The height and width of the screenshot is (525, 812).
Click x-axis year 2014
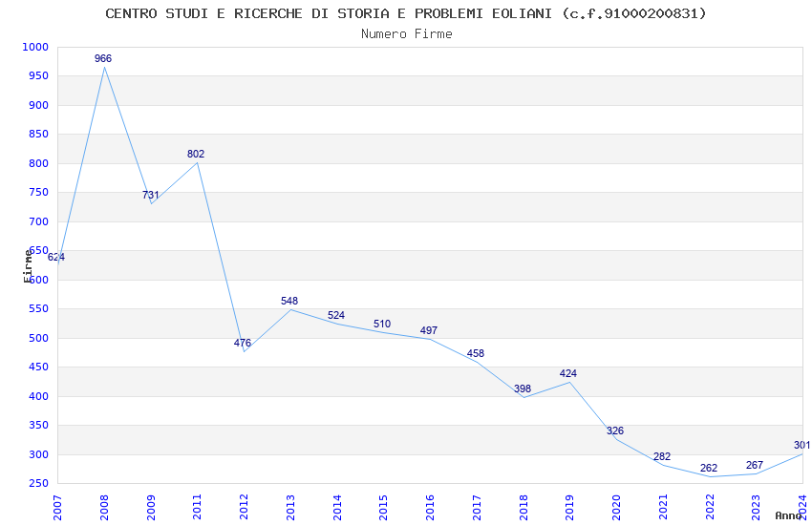point(337,508)
